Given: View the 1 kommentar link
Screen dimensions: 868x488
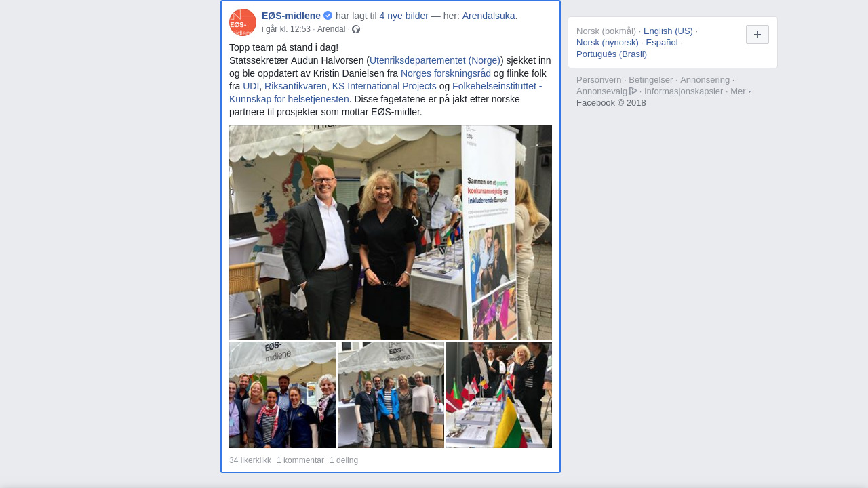Looking at the screenshot, I should [x=300, y=460].
